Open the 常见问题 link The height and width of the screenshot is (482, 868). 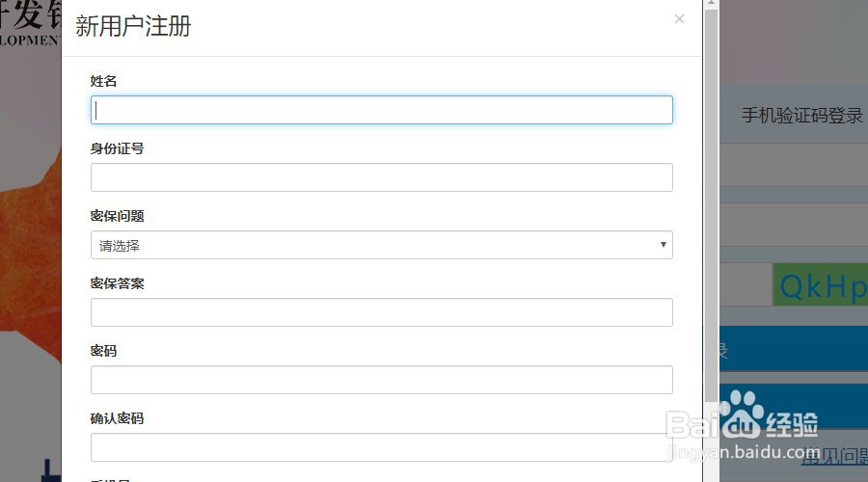tap(834, 455)
